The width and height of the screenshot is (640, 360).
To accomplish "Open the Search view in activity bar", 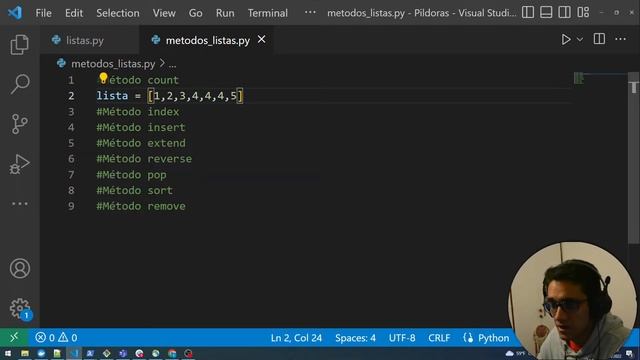I will pos(19,84).
